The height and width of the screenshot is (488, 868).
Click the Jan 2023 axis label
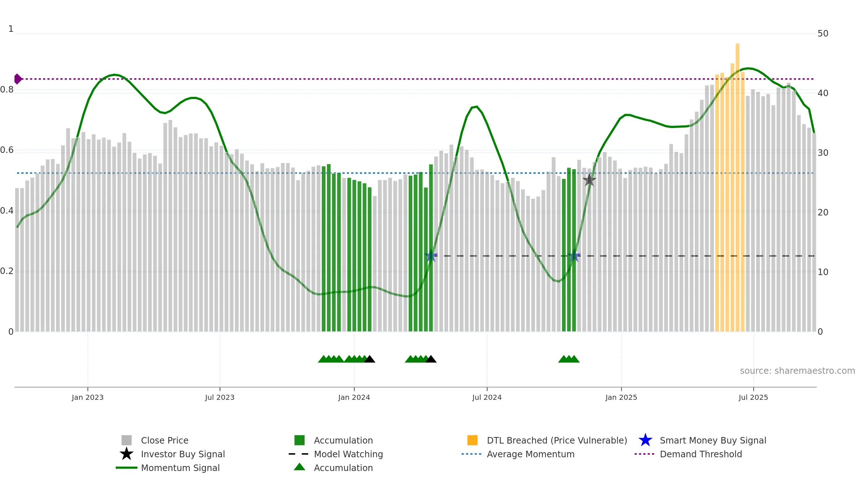[x=88, y=397]
